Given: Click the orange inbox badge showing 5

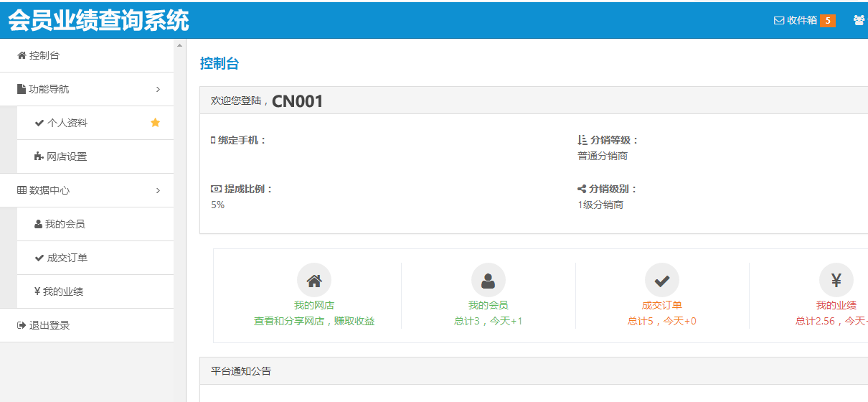Looking at the screenshot, I should point(828,20).
